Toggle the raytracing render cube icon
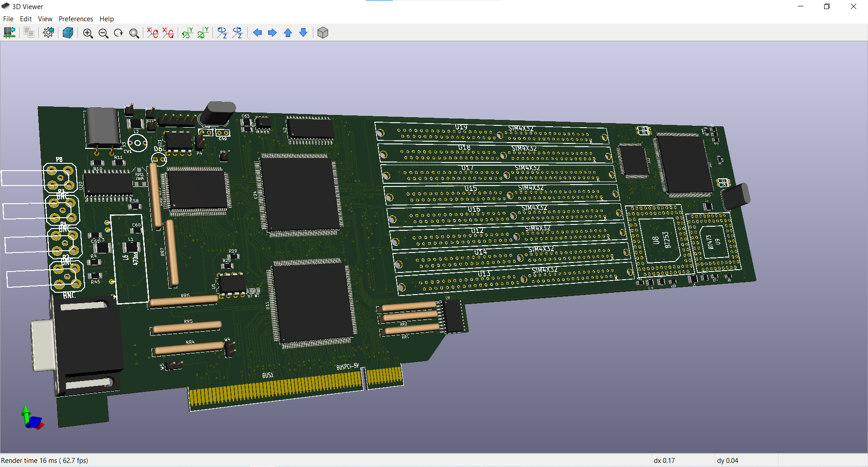This screenshot has height=467, width=868. [x=68, y=33]
